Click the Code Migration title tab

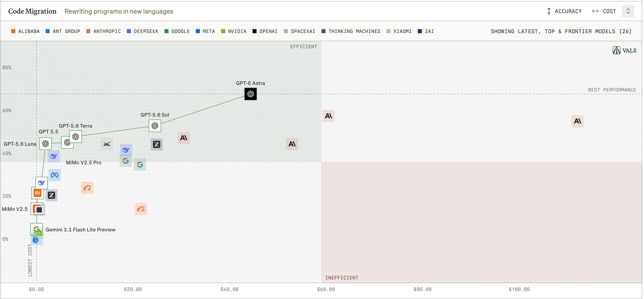click(x=32, y=11)
